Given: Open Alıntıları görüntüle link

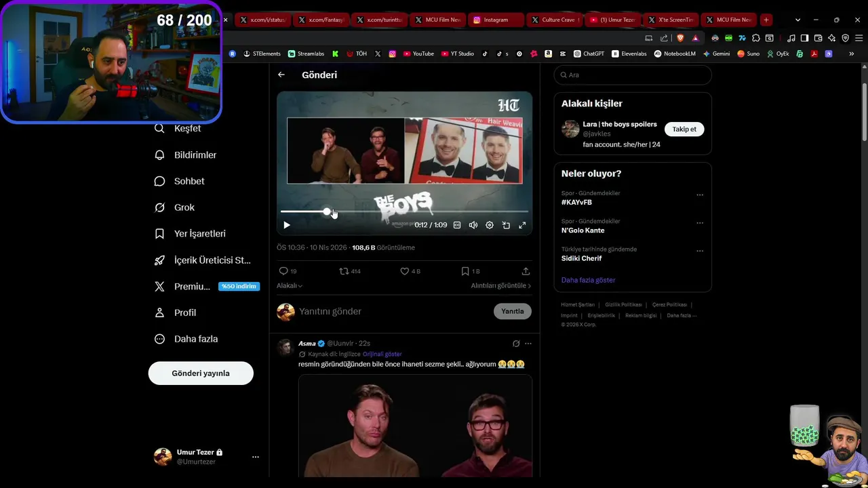Looking at the screenshot, I should coord(501,286).
